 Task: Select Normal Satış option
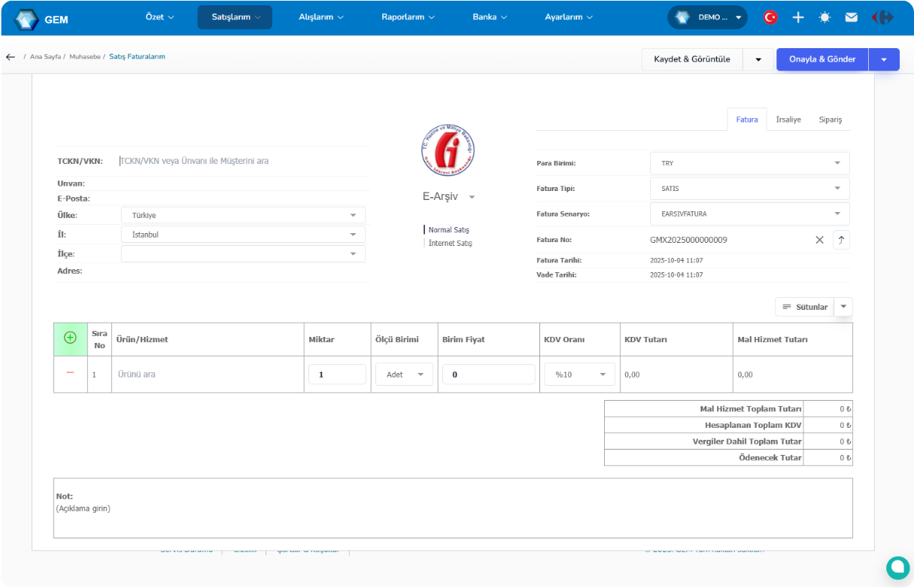[x=448, y=230]
